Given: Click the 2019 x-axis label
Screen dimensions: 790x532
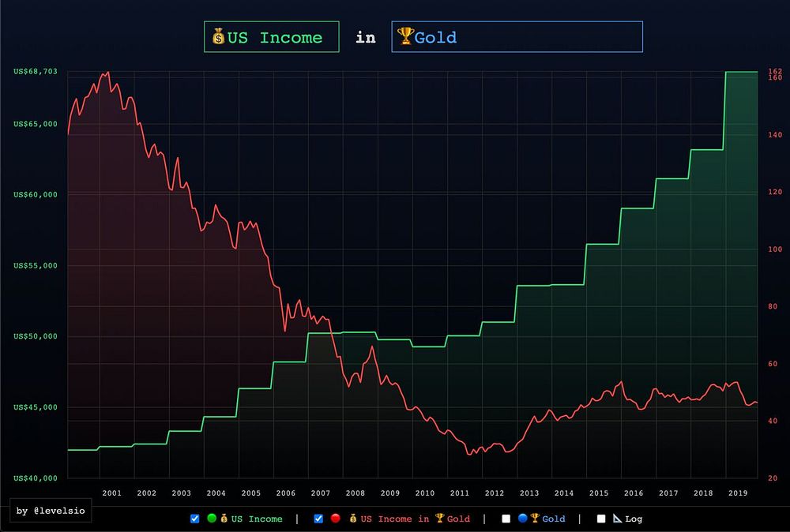Looking at the screenshot, I should (738, 493).
